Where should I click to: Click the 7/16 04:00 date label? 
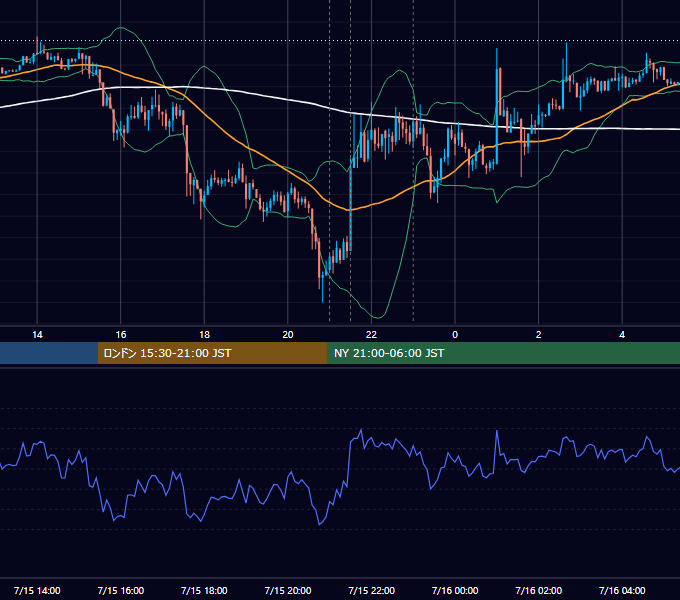pos(622,590)
